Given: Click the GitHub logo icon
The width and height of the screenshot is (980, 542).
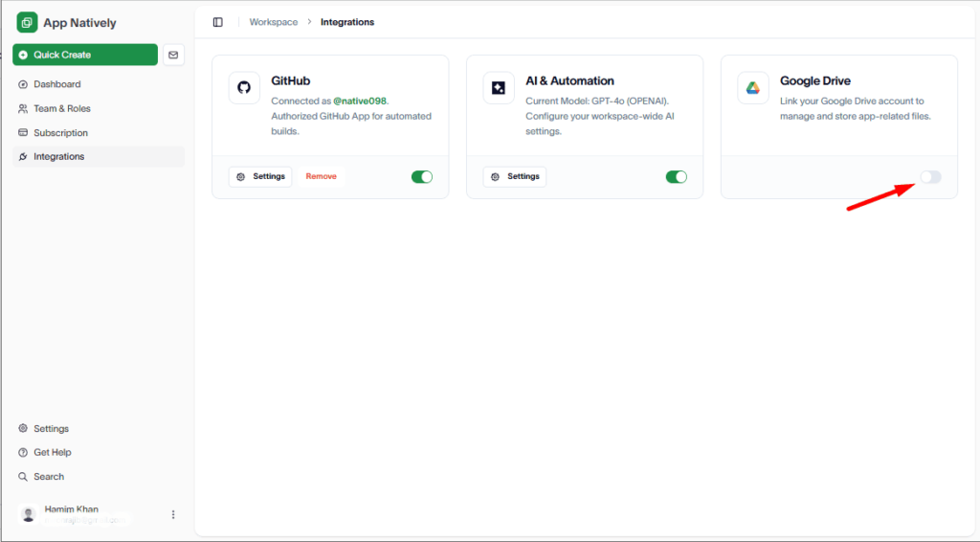Looking at the screenshot, I should [x=244, y=87].
